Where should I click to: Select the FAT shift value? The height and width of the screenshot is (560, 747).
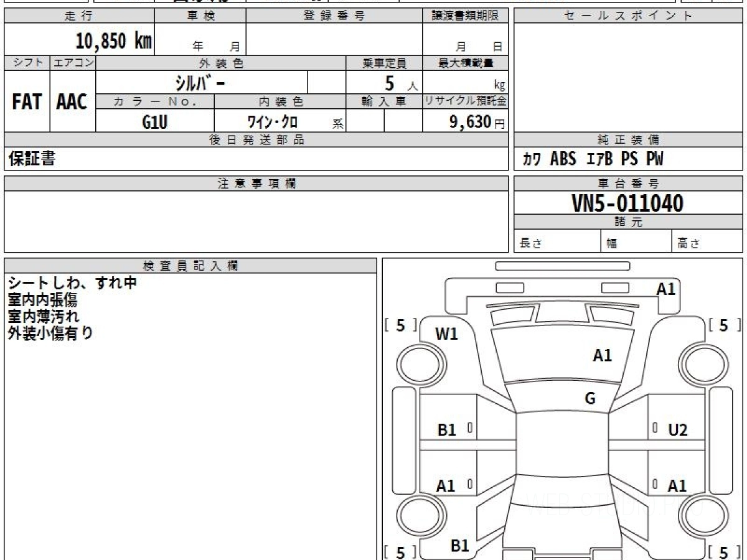pyautogui.click(x=27, y=102)
